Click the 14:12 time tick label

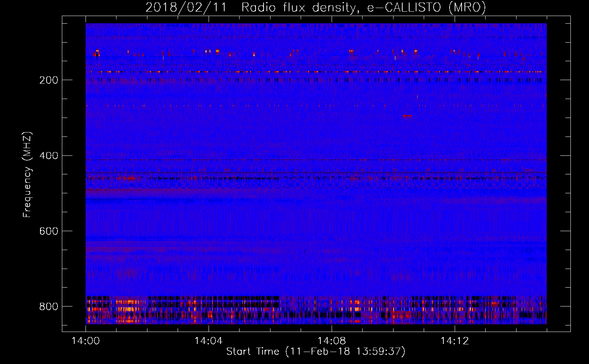(455, 341)
